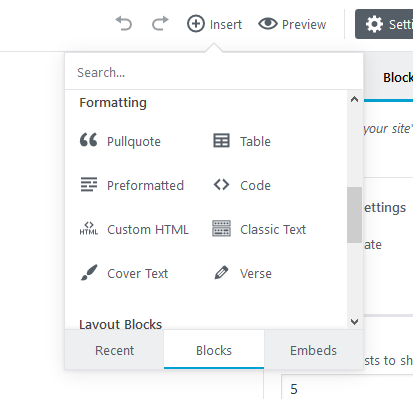Open the Insert block menu

[x=214, y=24]
